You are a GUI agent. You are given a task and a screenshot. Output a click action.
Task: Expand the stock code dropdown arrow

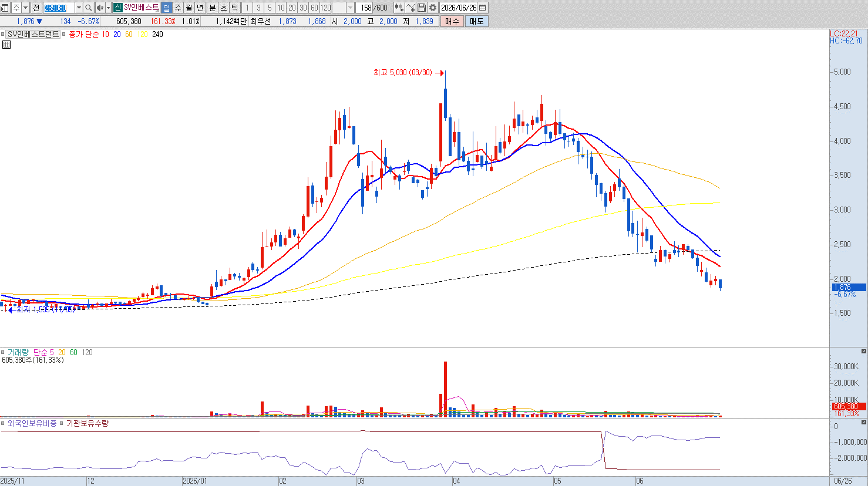[79, 8]
